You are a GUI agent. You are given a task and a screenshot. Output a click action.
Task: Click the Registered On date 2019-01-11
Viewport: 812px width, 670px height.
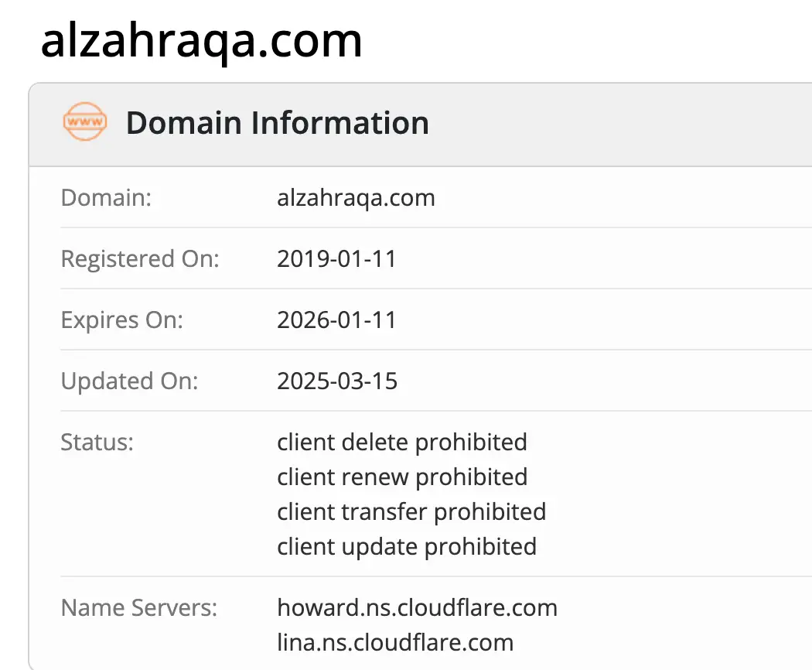tap(336, 258)
